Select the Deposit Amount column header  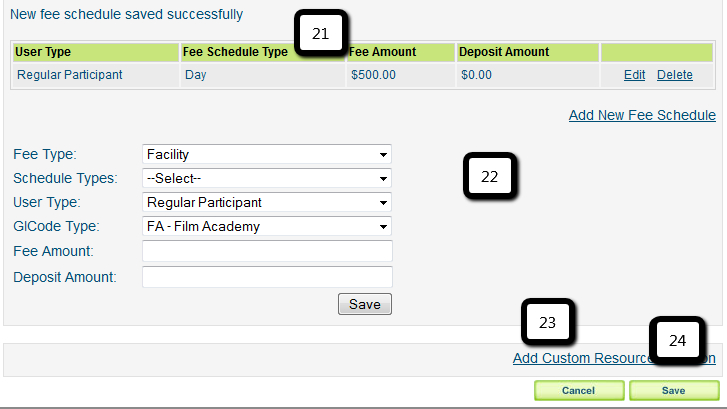(x=504, y=52)
